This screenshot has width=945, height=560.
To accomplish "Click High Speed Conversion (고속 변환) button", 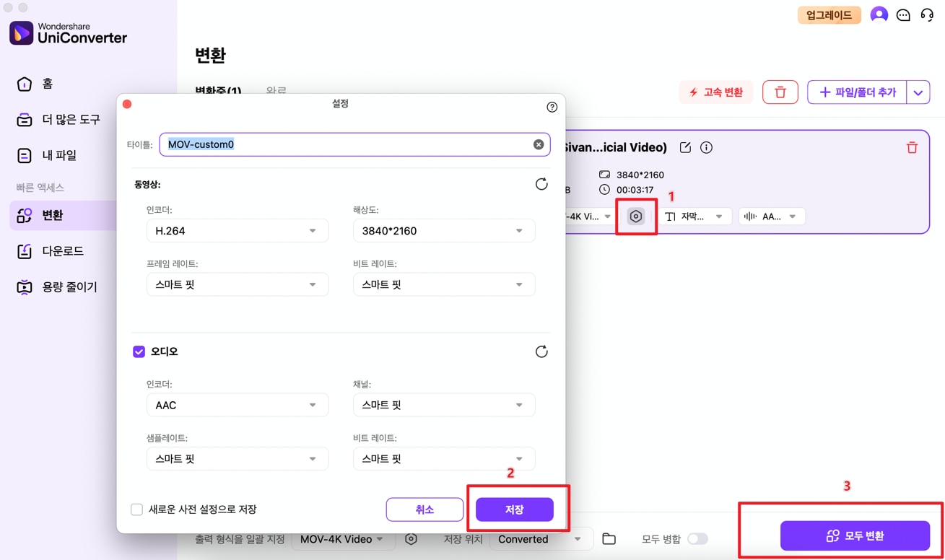I will click(x=715, y=92).
